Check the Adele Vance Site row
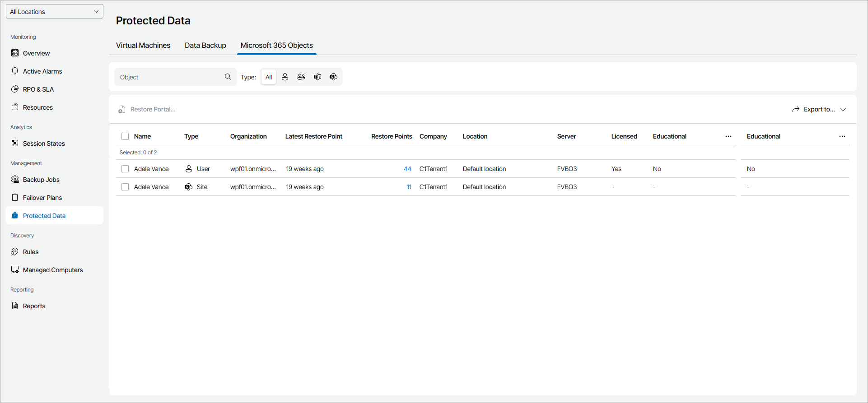Screen dimensions: 868x403 pyautogui.click(x=125, y=187)
